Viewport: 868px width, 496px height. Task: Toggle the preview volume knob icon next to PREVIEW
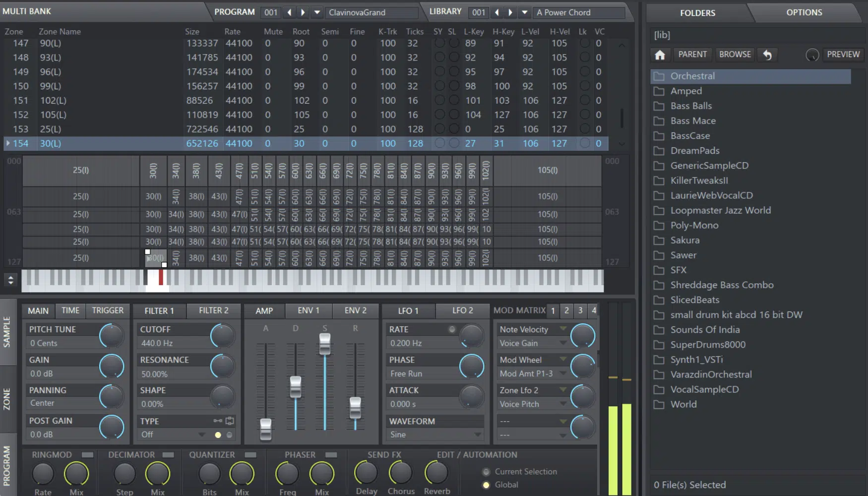[x=812, y=55]
